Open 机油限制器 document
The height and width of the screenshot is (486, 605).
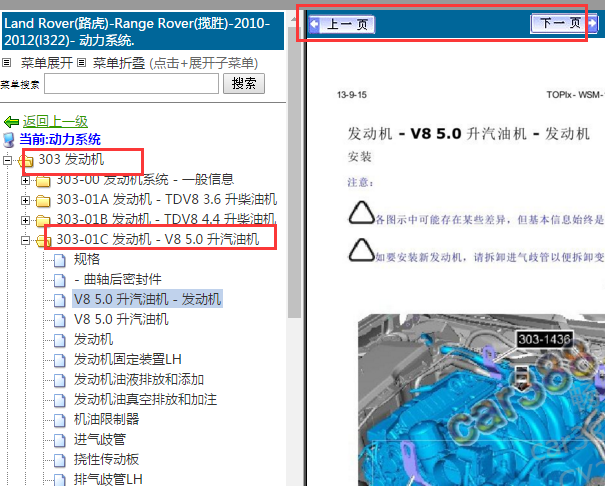106,419
